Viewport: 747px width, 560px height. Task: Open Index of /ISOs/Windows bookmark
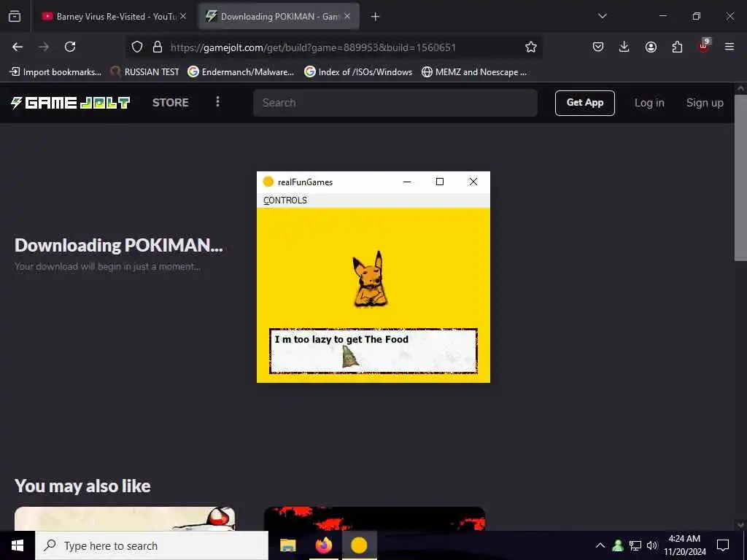tap(358, 72)
